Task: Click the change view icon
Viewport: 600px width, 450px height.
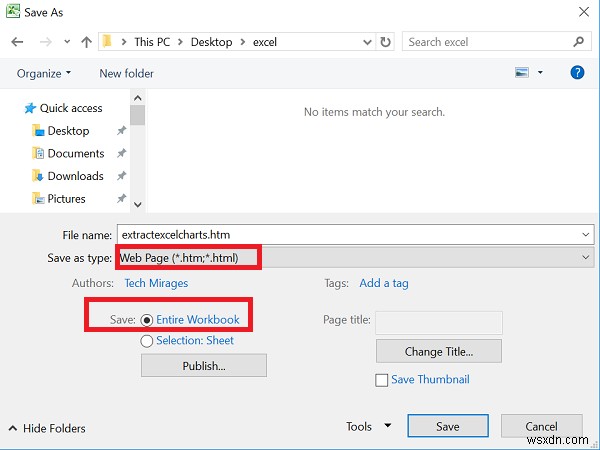Action: (521, 73)
